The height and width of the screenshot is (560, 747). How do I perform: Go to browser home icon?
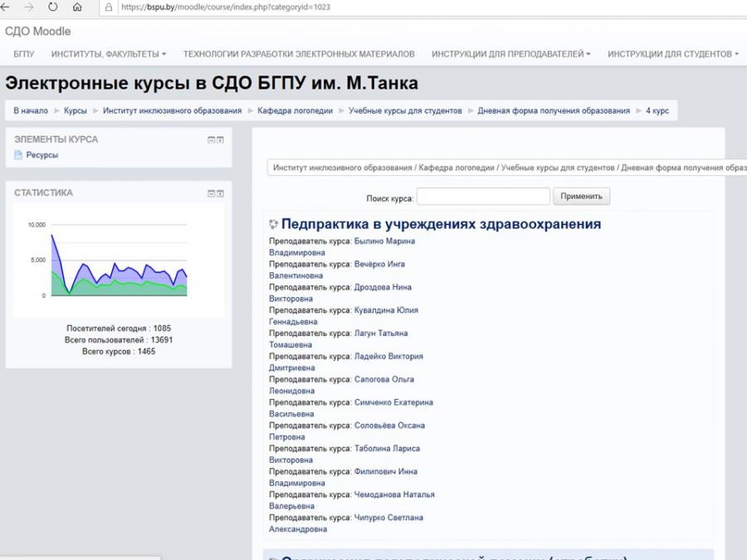click(77, 7)
